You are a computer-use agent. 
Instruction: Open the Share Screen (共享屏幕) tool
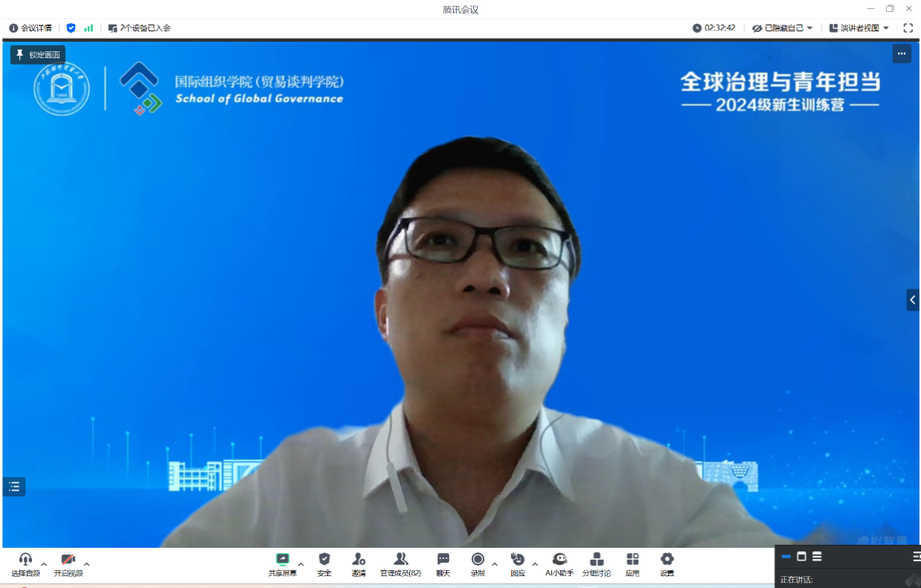(282, 564)
